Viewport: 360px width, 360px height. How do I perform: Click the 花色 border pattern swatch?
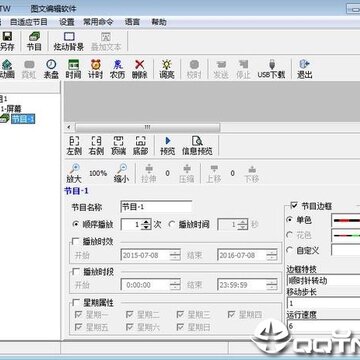pyautogui.click(x=346, y=235)
